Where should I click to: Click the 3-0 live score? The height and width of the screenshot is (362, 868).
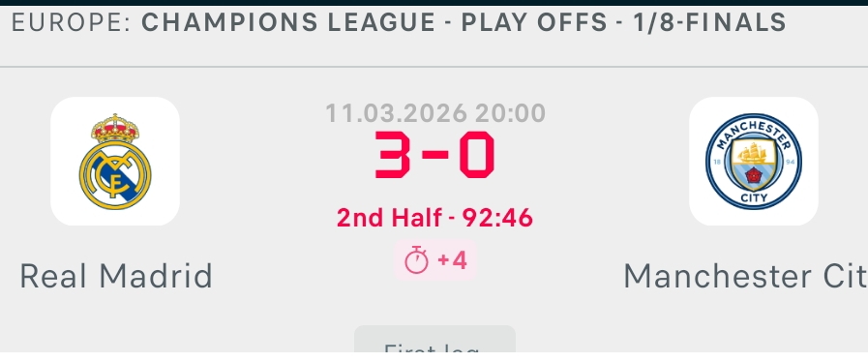click(x=434, y=155)
